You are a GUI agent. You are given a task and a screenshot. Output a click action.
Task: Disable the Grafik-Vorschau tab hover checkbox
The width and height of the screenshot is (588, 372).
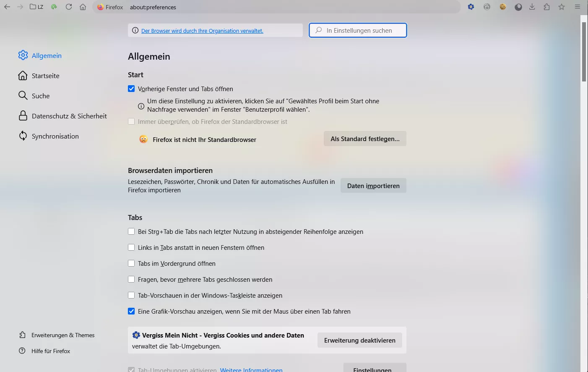tap(131, 311)
